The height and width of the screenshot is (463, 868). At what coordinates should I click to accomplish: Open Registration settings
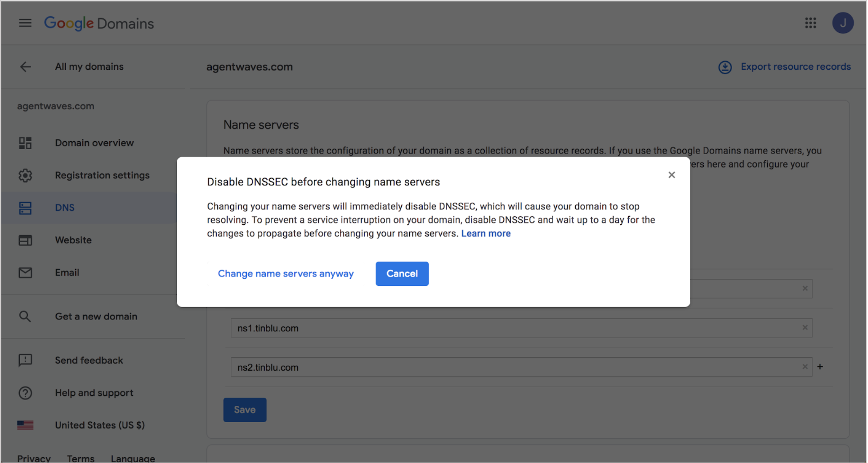pos(102,175)
